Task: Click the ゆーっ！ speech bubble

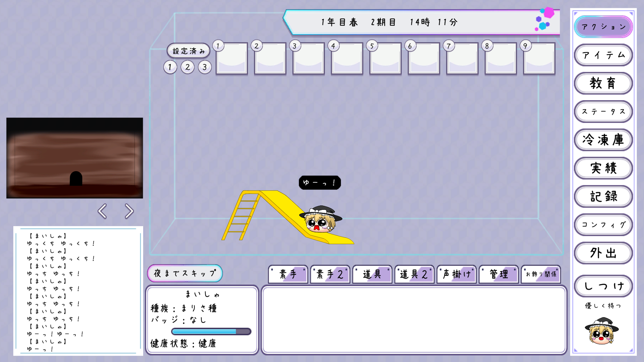Action: click(320, 183)
